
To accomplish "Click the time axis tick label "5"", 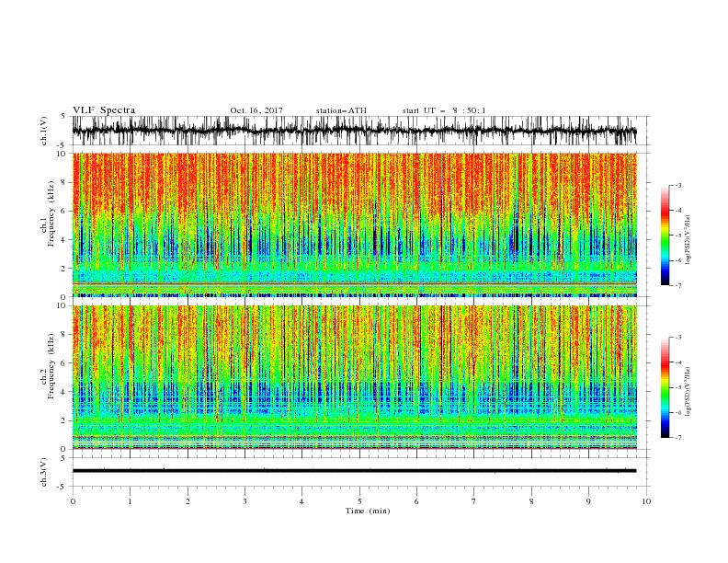I will 359,501.
